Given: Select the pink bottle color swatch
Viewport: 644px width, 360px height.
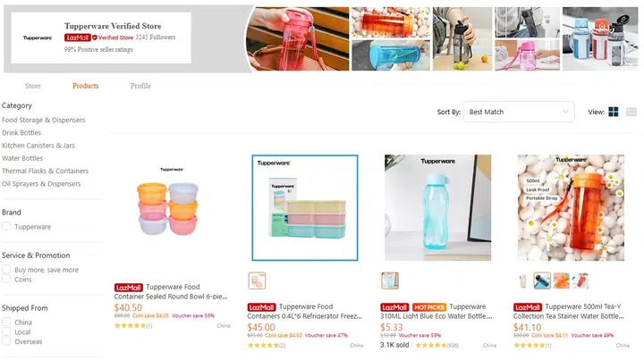Looking at the screenshot, I should point(524,280).
